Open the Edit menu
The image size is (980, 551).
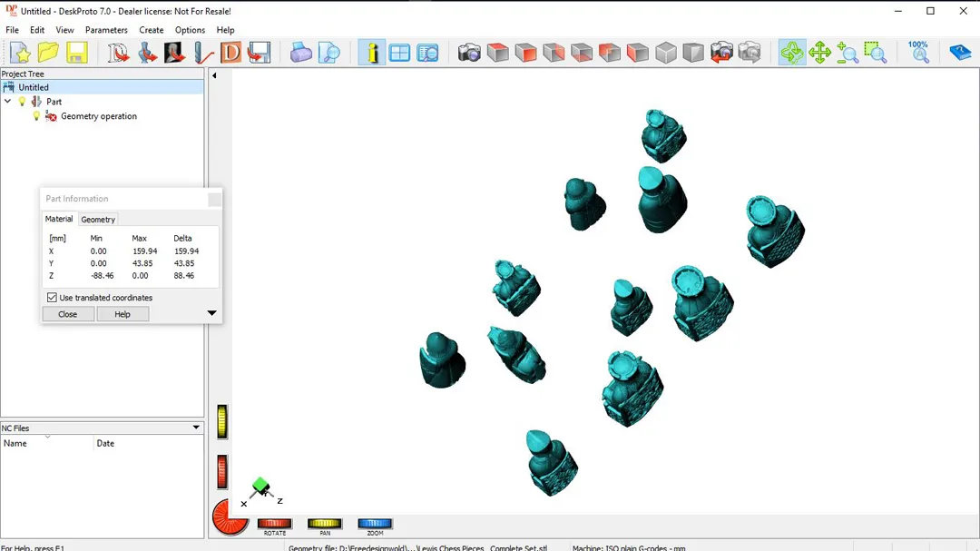37,30
